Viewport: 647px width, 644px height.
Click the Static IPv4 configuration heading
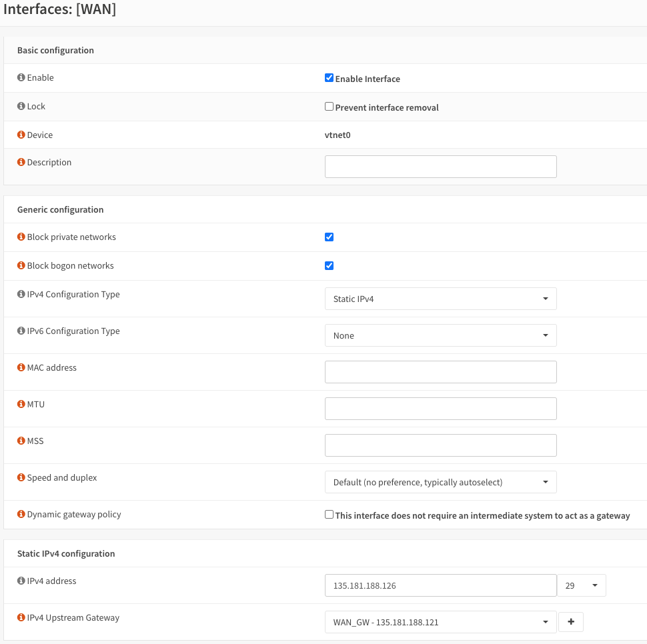(66, 553)
